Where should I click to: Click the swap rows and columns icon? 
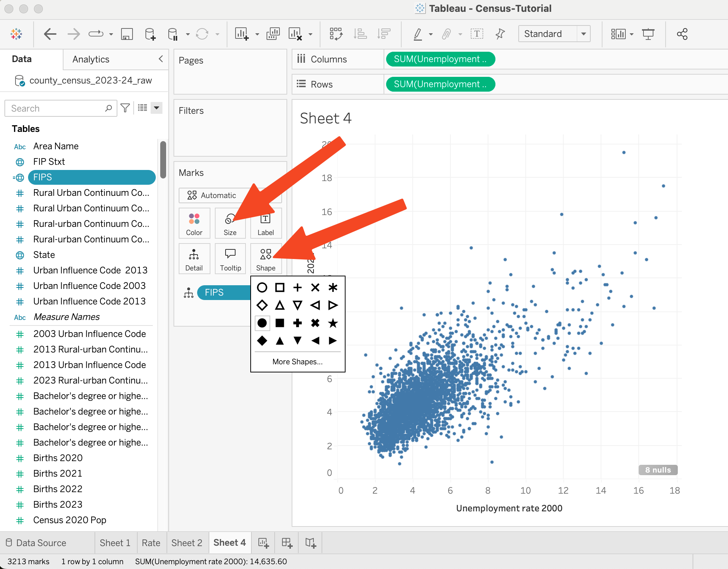336,34
